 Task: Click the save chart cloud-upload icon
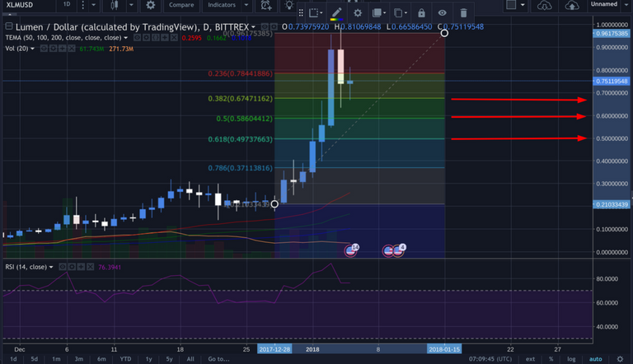[x=572, y=5]
